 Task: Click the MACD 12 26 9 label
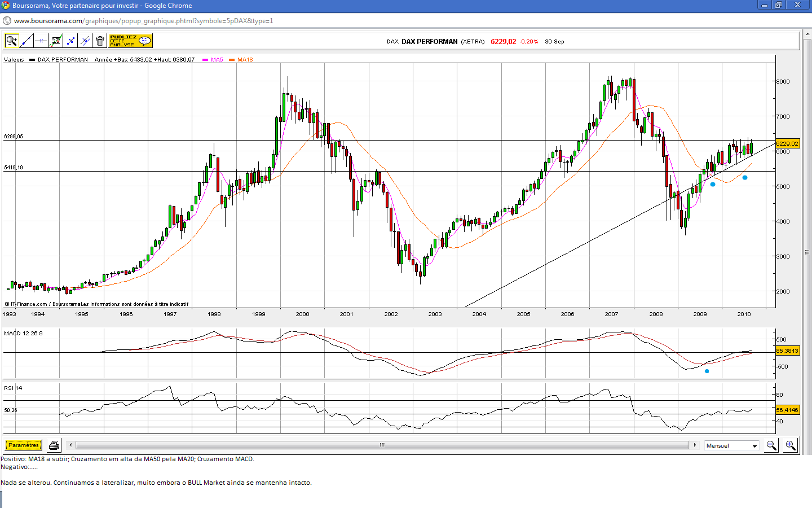(23, 334)
